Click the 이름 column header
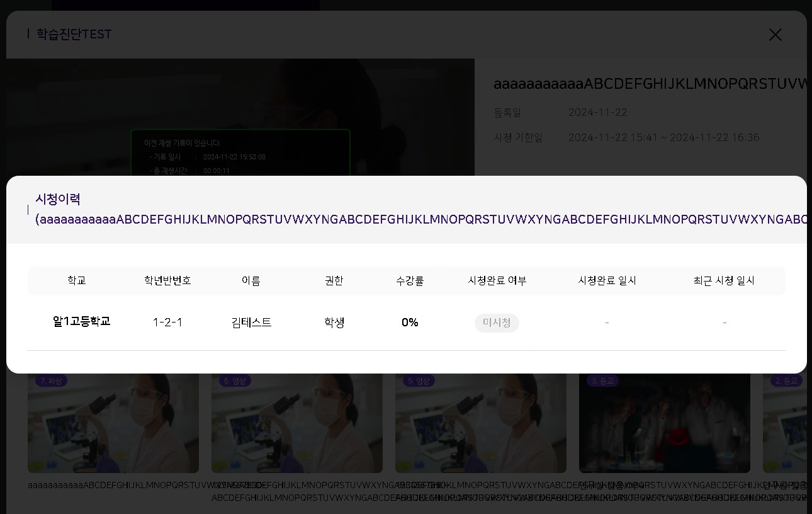 251,281
